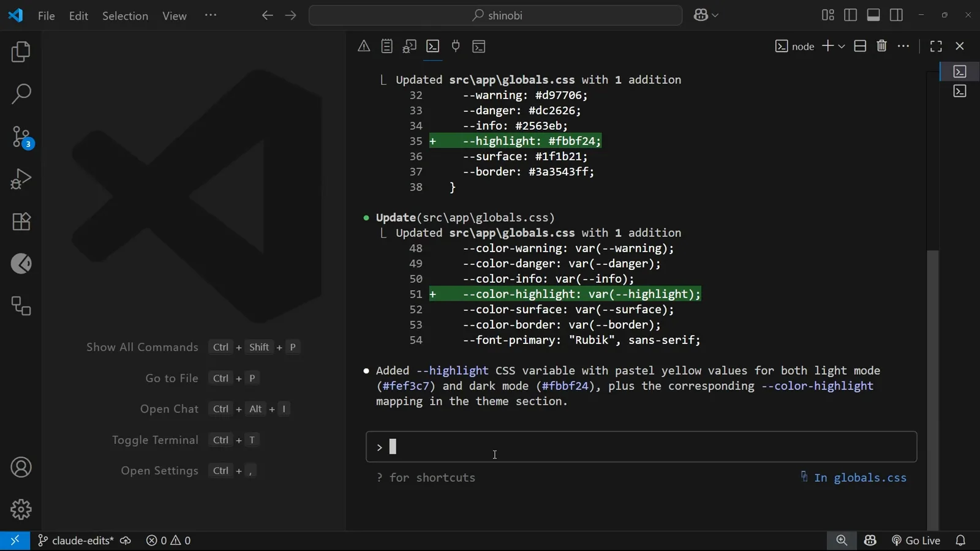Go back with the left arrow

(x=267, y=15)
